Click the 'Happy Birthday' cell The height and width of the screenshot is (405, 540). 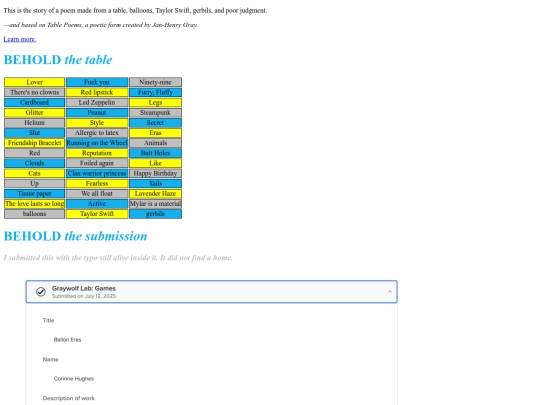click(155, 173)
